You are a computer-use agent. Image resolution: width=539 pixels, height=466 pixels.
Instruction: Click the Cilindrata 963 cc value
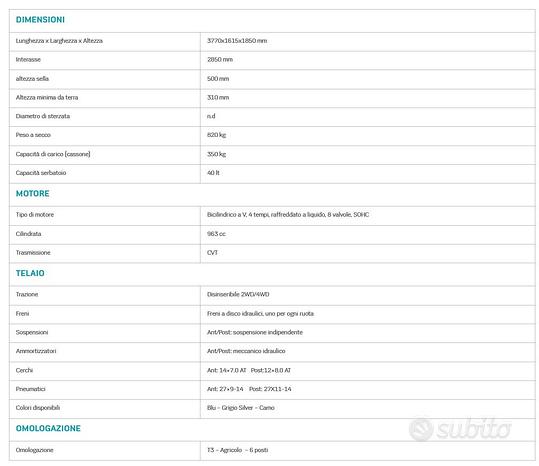click(216, 234)
